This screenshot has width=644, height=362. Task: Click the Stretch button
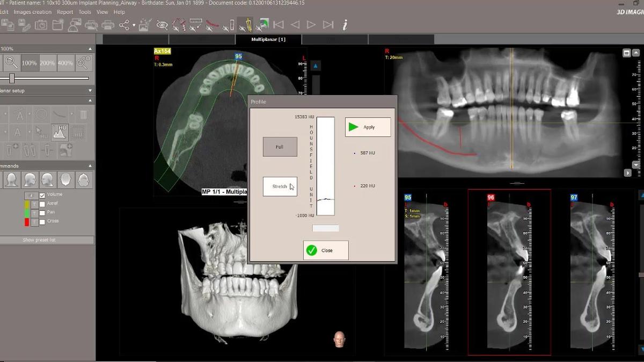280,186
